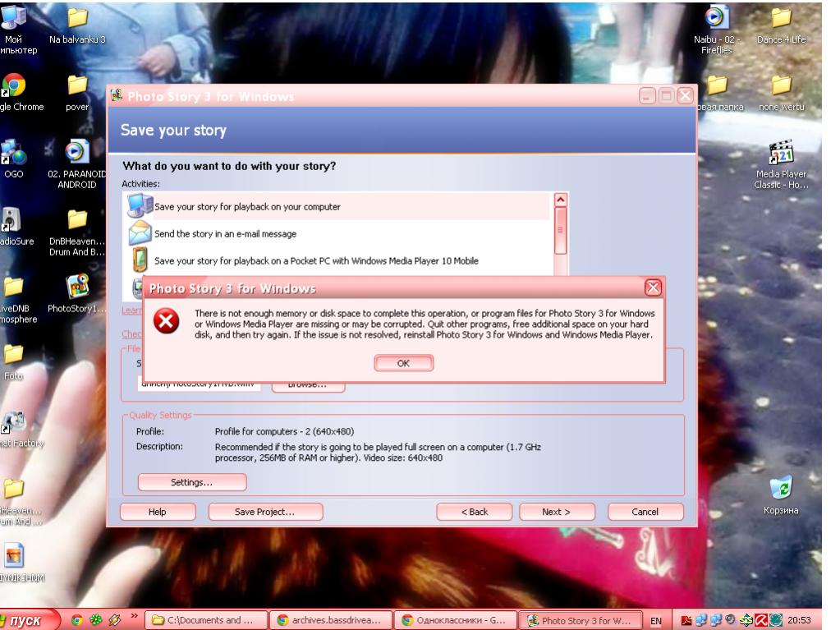Open quality Settings button
This screenshot has width=840, height=630.
pyautogui.click(x=192, y=482)
